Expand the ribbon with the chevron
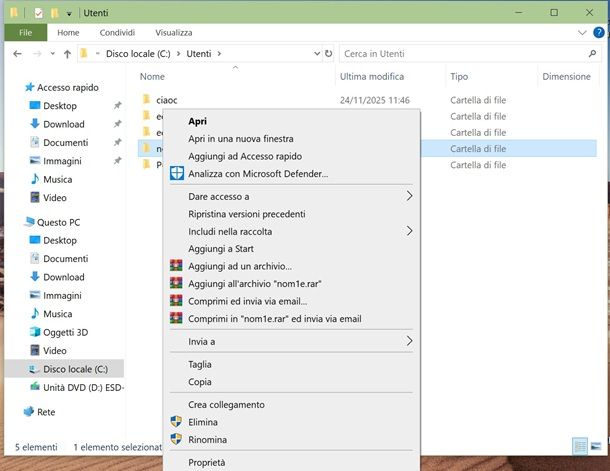This screenshot has height=471, width=610. click(x=582, y=33)
